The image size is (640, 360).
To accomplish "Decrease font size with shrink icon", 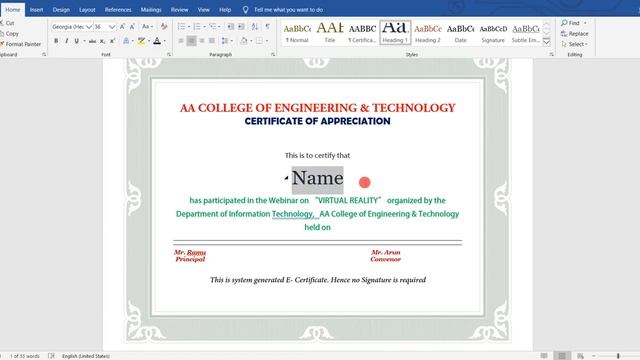I will (x=132, y=27).
